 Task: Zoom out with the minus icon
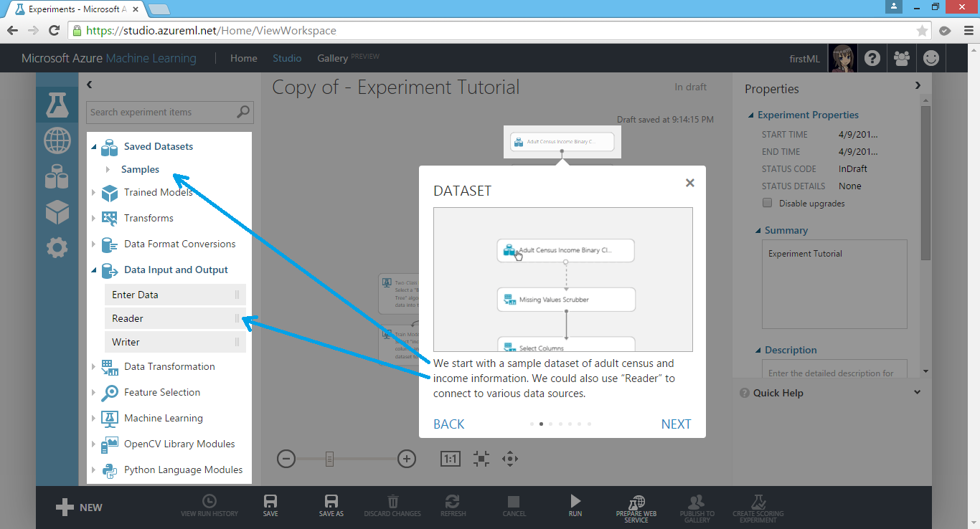pos(286,459)
